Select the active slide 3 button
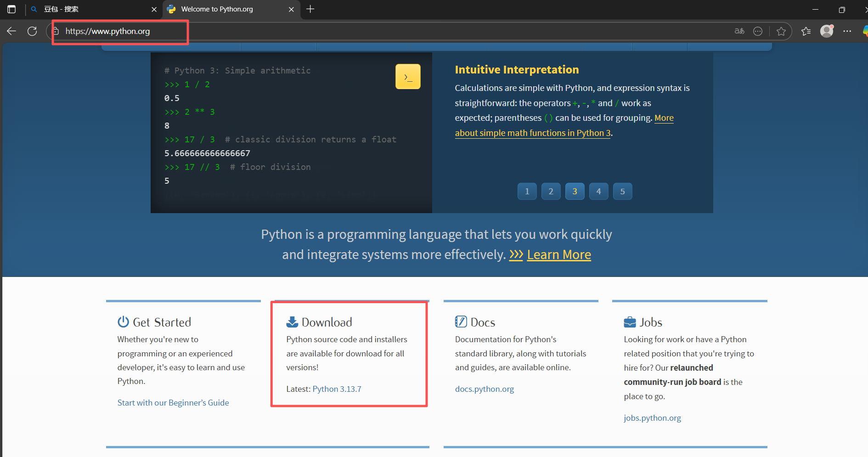Image resolution: width=868 pixels, height=457 pixels. (x=575, y=192)
